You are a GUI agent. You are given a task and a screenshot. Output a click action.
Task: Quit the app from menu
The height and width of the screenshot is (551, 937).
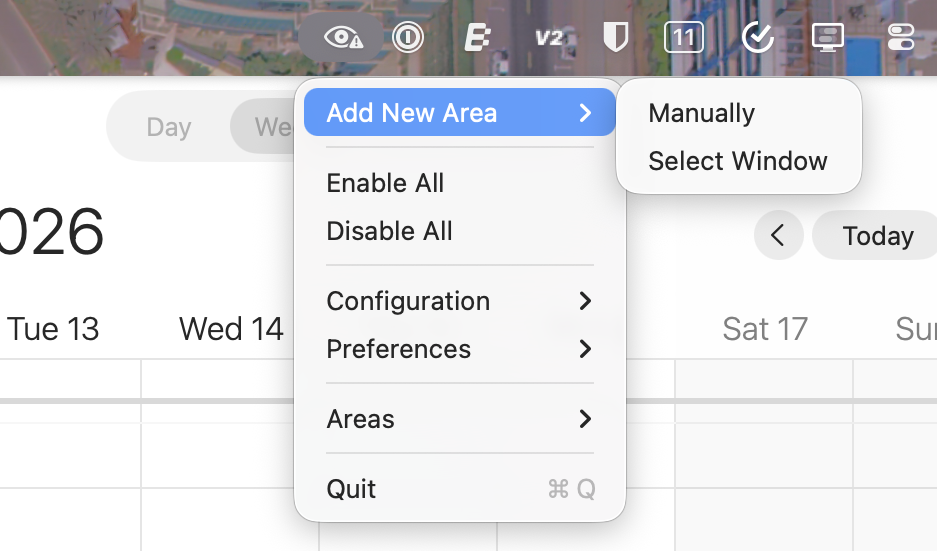click(x=352, y=489)
